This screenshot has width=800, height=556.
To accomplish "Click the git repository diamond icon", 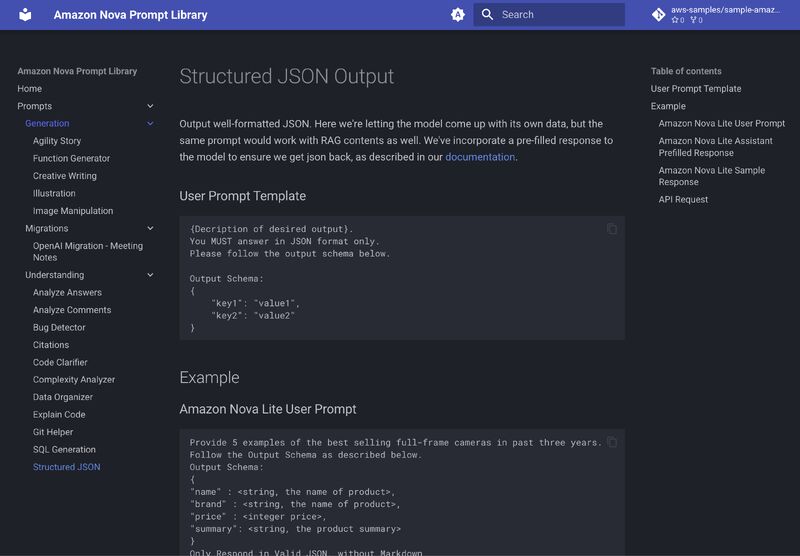I will (658, 15).
